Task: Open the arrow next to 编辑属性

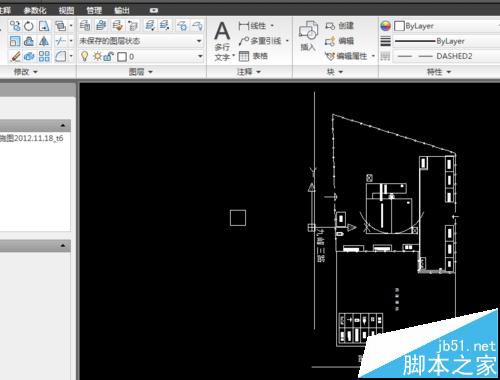Action: [373, 56]
